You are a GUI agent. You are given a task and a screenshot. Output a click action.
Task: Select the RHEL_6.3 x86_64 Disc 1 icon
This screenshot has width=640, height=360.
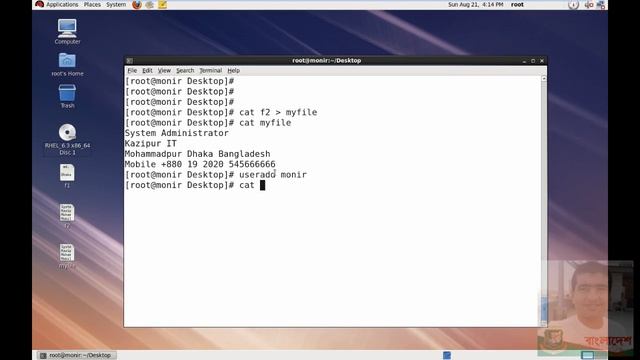click(x=67, y=139)
